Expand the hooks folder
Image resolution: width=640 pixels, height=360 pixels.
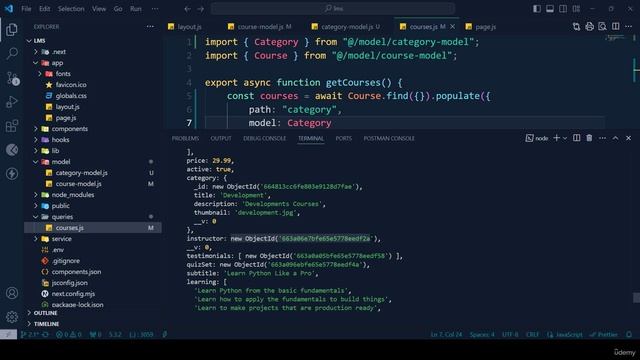coord(36,140)
